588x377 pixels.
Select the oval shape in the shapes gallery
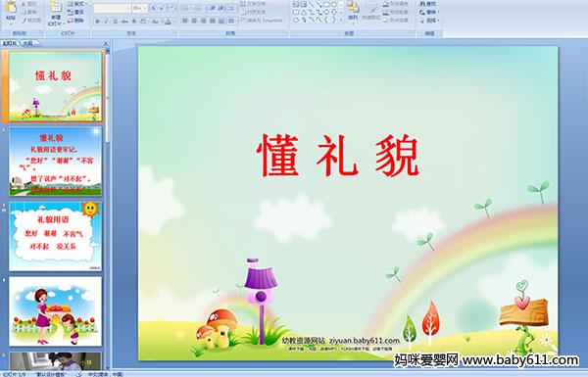[334, 5]
